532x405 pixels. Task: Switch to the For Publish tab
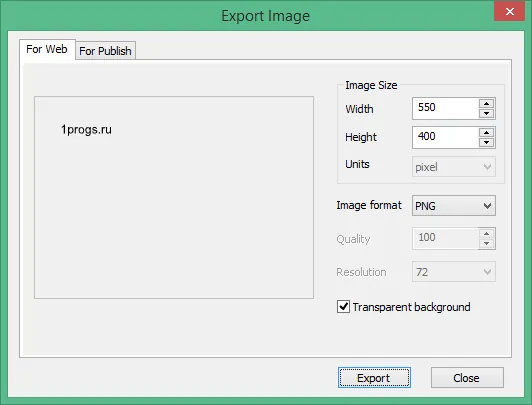[106, 51]
